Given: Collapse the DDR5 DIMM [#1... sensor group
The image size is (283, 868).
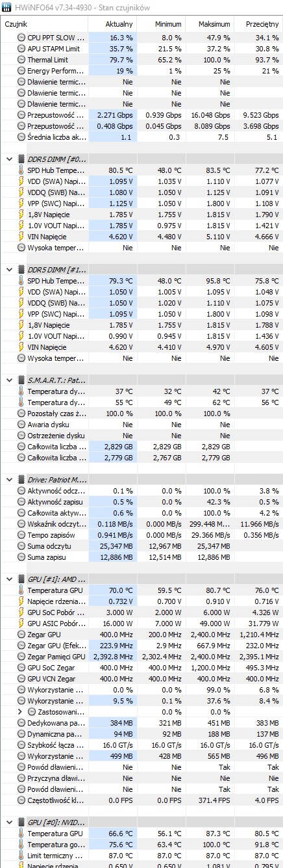Looking at the screenshot, I should click(x=8, y=269).
